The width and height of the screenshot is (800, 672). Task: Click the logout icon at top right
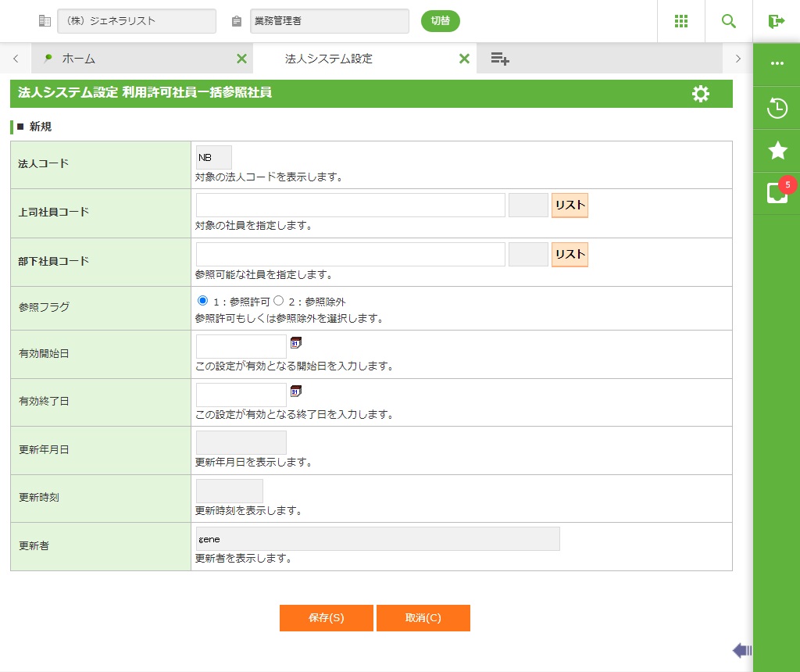pos(776,21)
